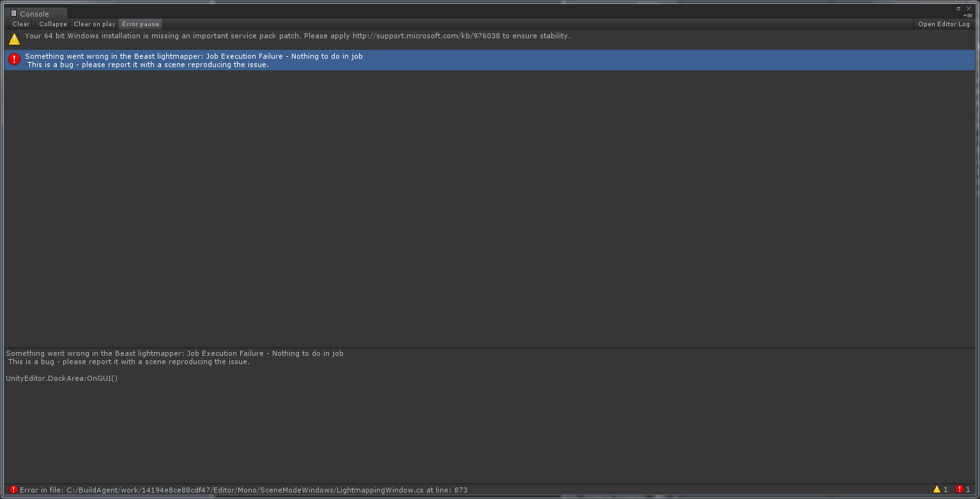
Task: Click the status bar error icon
Action: tap(13, 490)
